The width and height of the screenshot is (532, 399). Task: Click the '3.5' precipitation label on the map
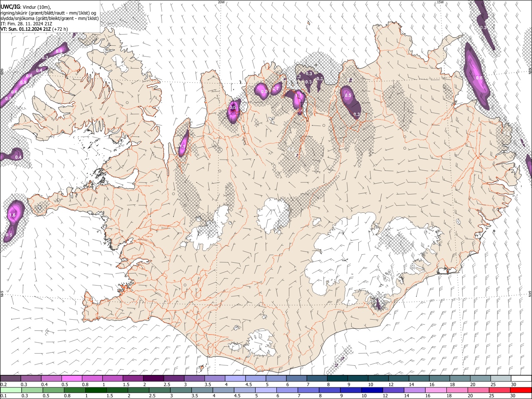tap(233, 108)
